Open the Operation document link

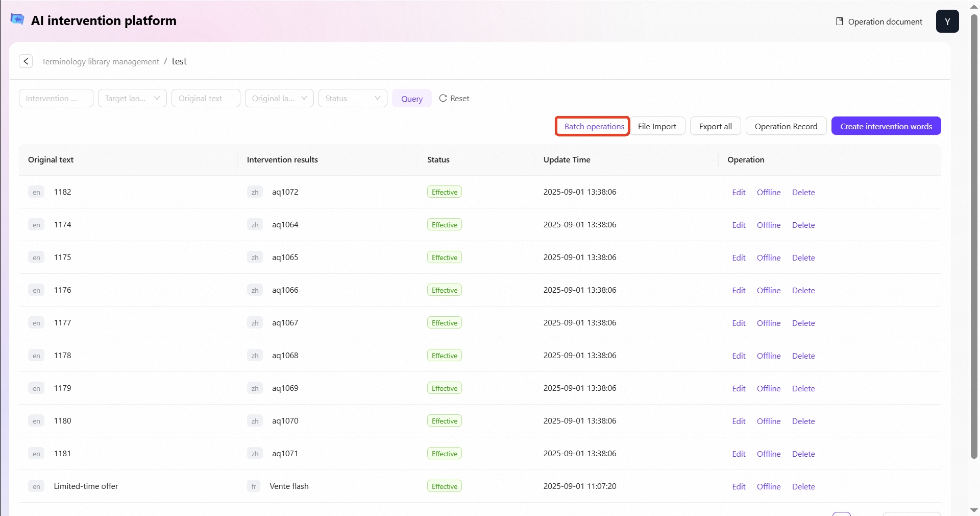tap(879, 21)
